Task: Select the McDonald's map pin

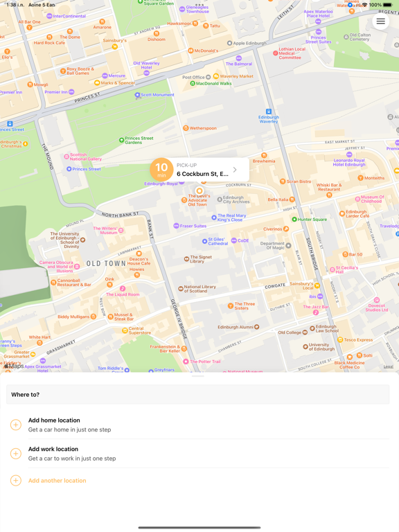Action: 190,51
